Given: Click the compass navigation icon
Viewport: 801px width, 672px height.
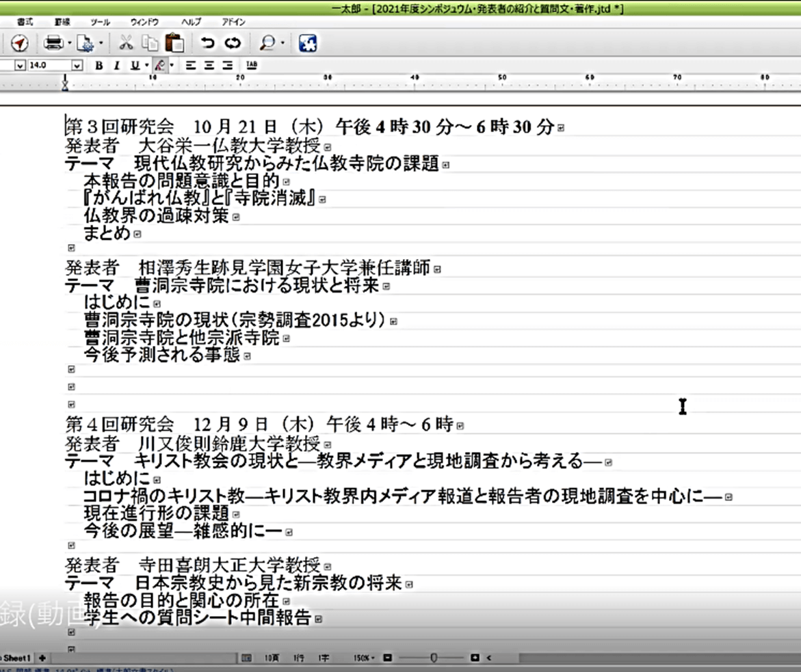Looking at the screenshot, I should pyautogui.click(x=20, y=44).
